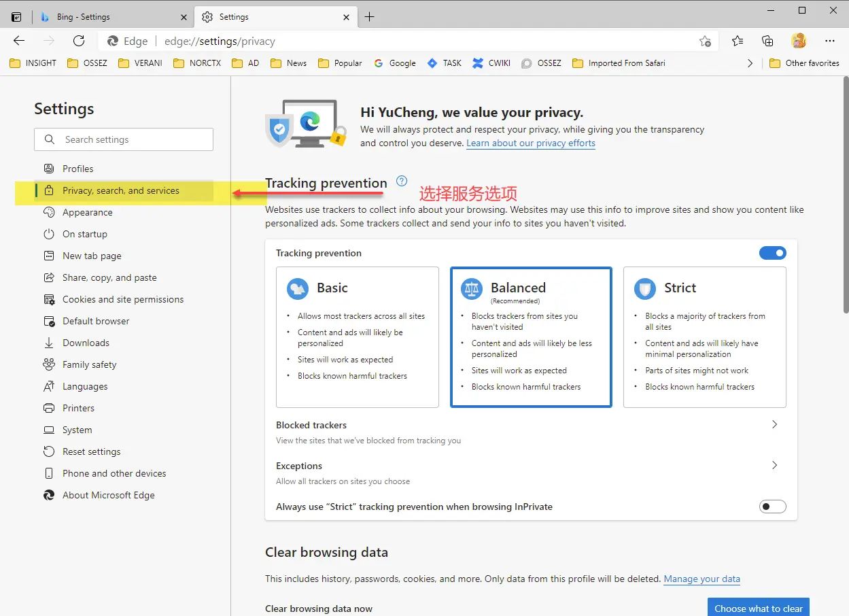849x616 pixels.
Task: Open the Settings and more ellipsis menu
Action: [x=830, y=41]
